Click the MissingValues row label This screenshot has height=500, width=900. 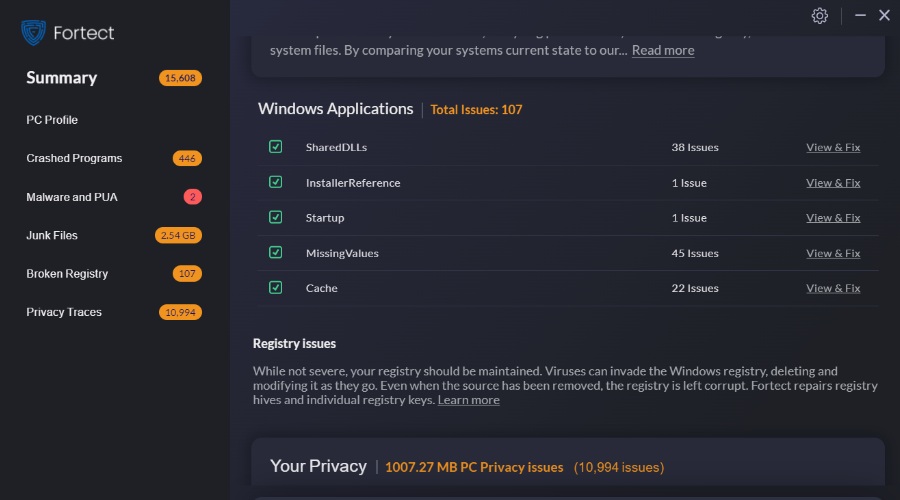[x=342, y=254]
